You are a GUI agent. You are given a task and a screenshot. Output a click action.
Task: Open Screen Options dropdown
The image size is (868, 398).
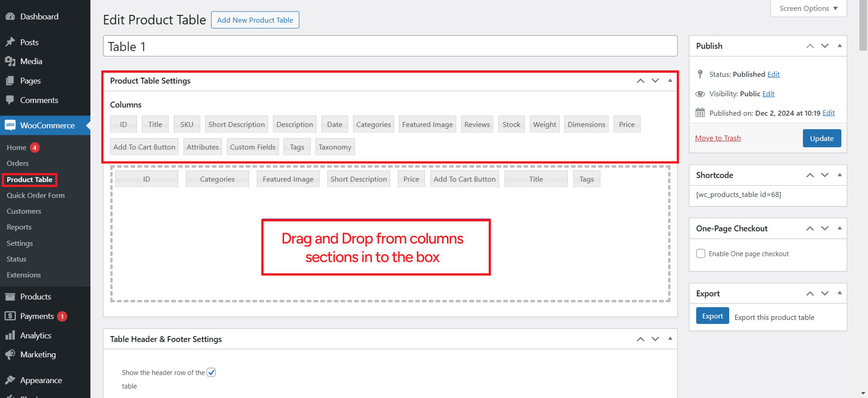(x=808, y=9)
